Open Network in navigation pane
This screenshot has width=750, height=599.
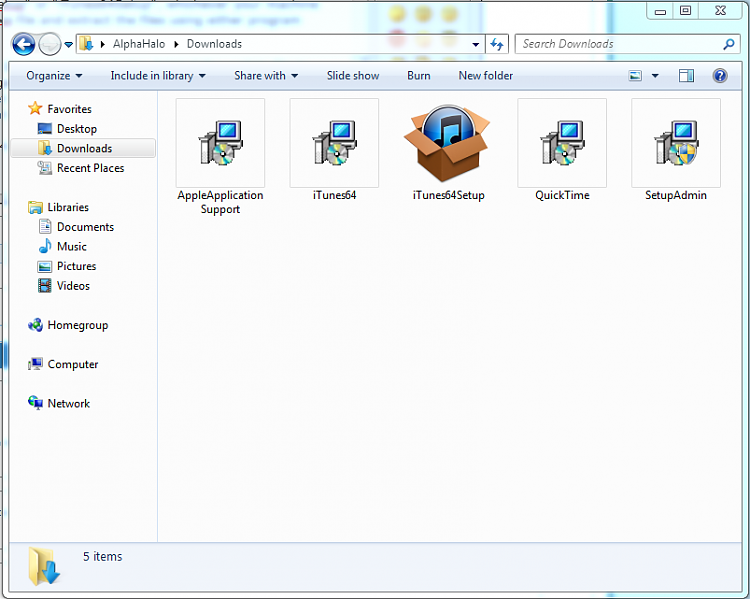click(68, 403)
